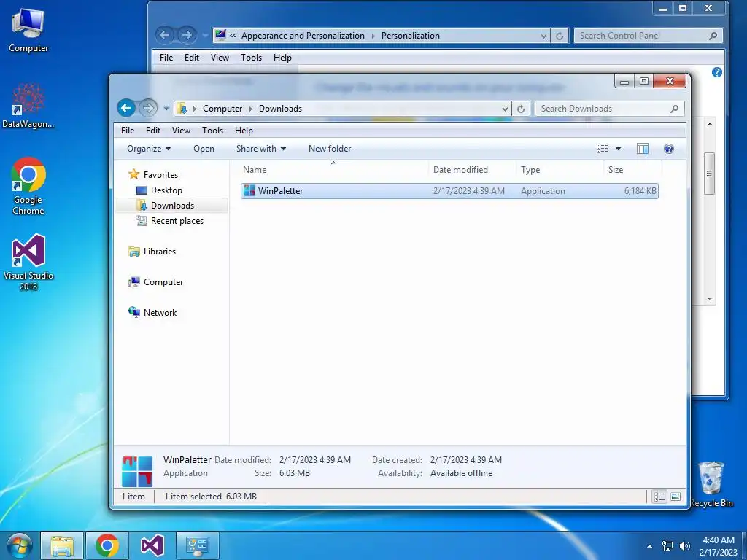Click the New folder button
This screenshot has width=747, height=560.
pyautogui.click(x=330, y=149)
